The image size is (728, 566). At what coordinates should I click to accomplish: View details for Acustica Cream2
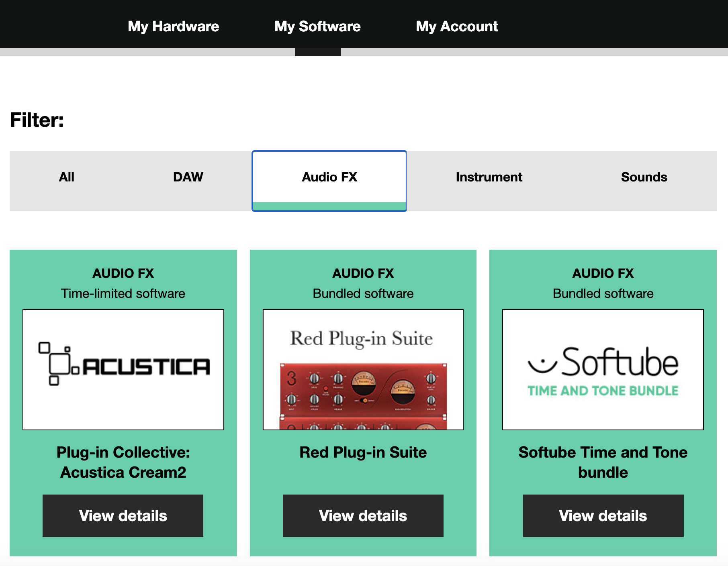pos(123,516)
